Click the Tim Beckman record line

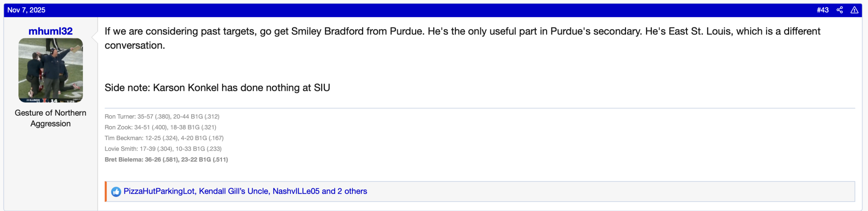(164, 138)
